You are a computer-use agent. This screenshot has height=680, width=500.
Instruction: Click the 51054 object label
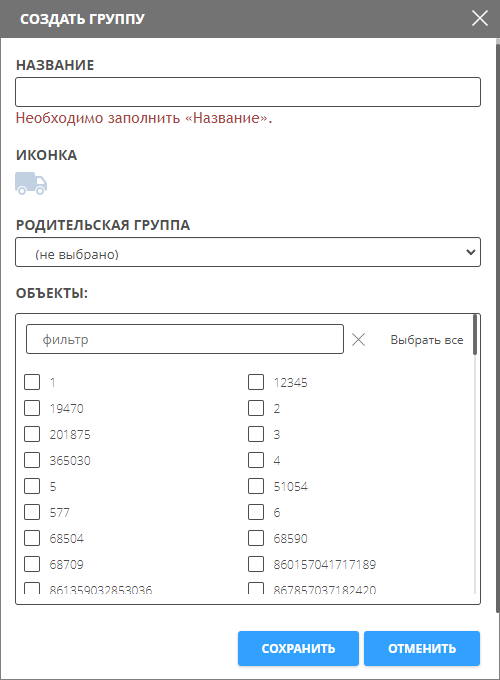291,487
